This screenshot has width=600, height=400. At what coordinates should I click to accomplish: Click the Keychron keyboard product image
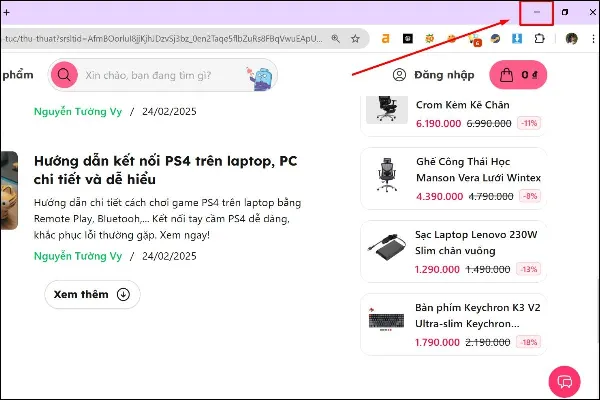tap(386, 320)
